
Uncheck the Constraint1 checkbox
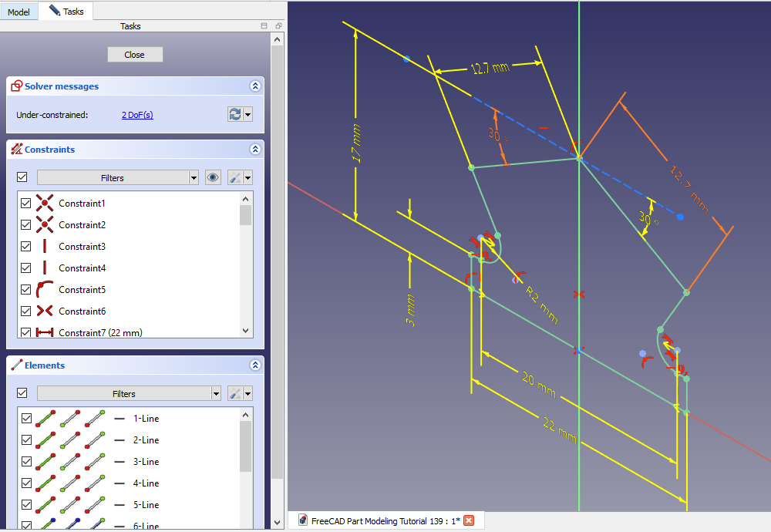26,204
